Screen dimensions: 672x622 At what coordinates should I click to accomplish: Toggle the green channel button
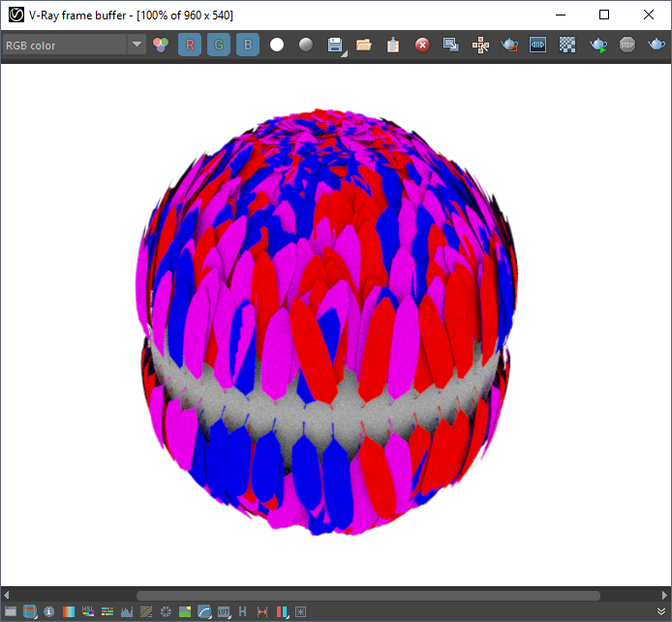click(x=219, y=45)
